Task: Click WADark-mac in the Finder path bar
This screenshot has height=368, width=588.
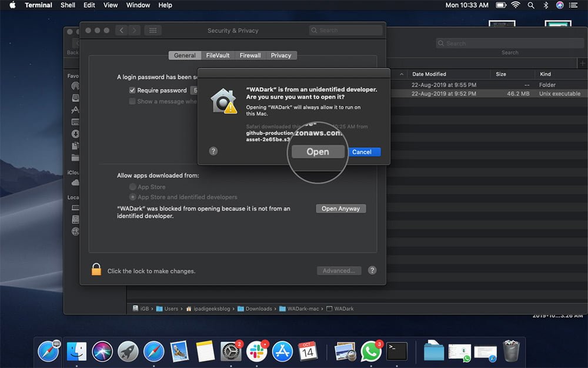Action: coord(299,309)
